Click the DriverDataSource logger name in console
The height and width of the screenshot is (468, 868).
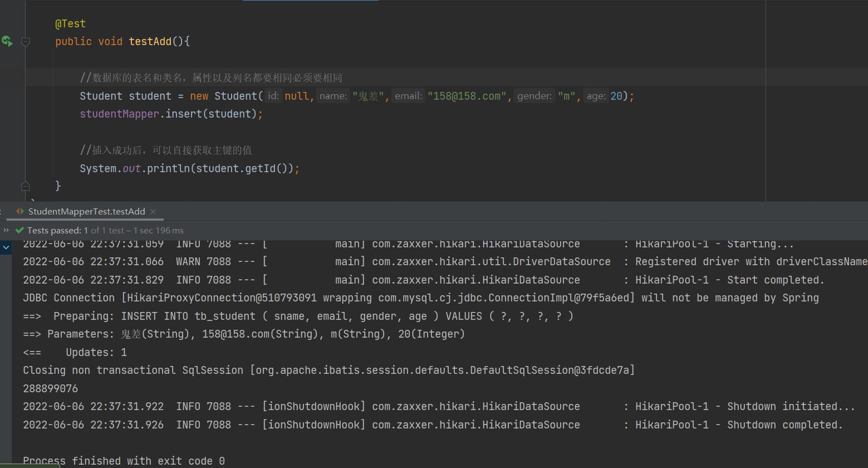click(491, 261)
